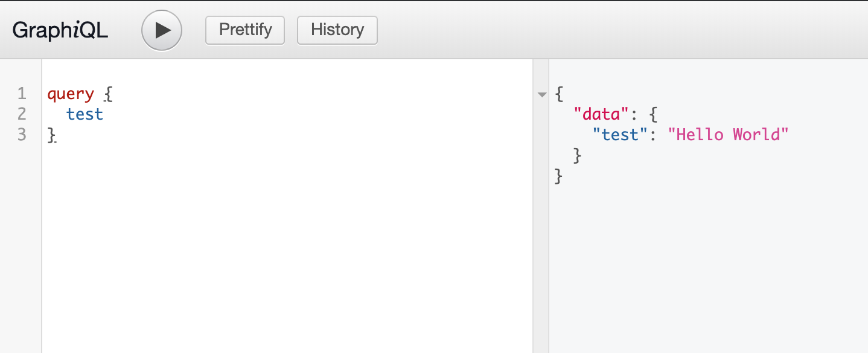
Task: Click line number 1 in the gutter
Action: (22, 94)
